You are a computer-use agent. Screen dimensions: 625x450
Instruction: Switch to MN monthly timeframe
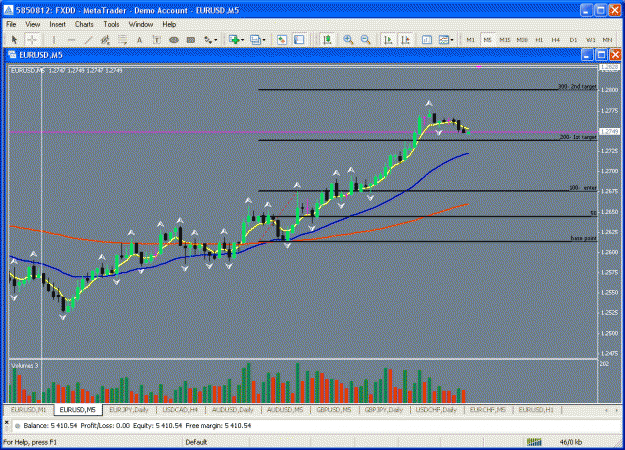tap(607, 40)
